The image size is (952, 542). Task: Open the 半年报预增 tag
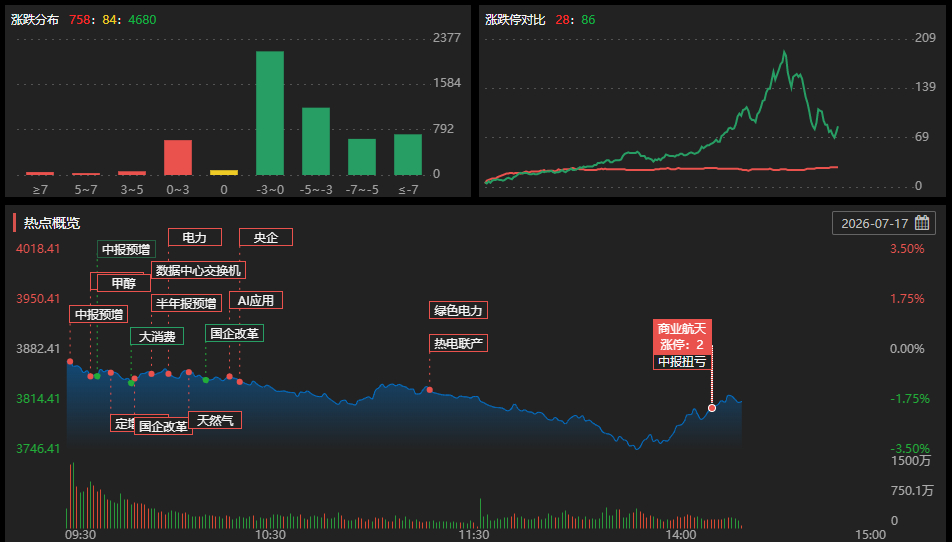[186, 303]
